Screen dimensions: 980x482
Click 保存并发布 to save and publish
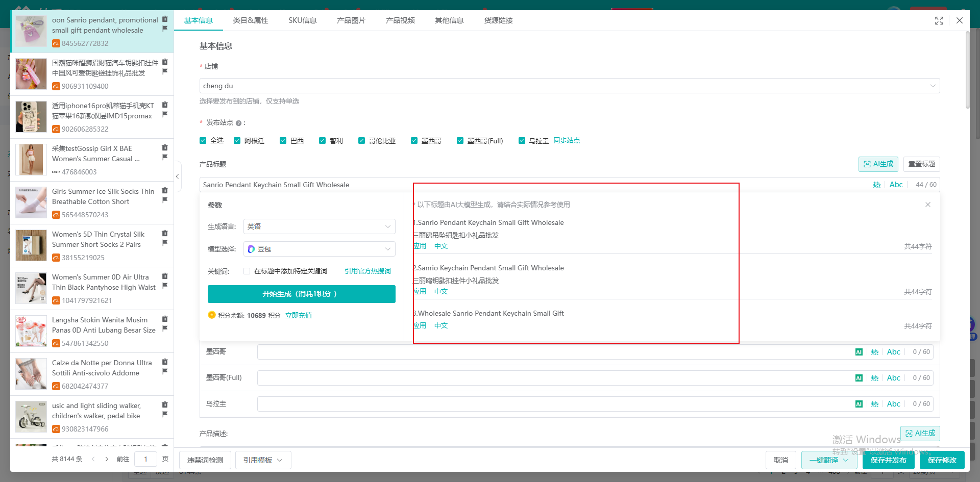(889, 460)
